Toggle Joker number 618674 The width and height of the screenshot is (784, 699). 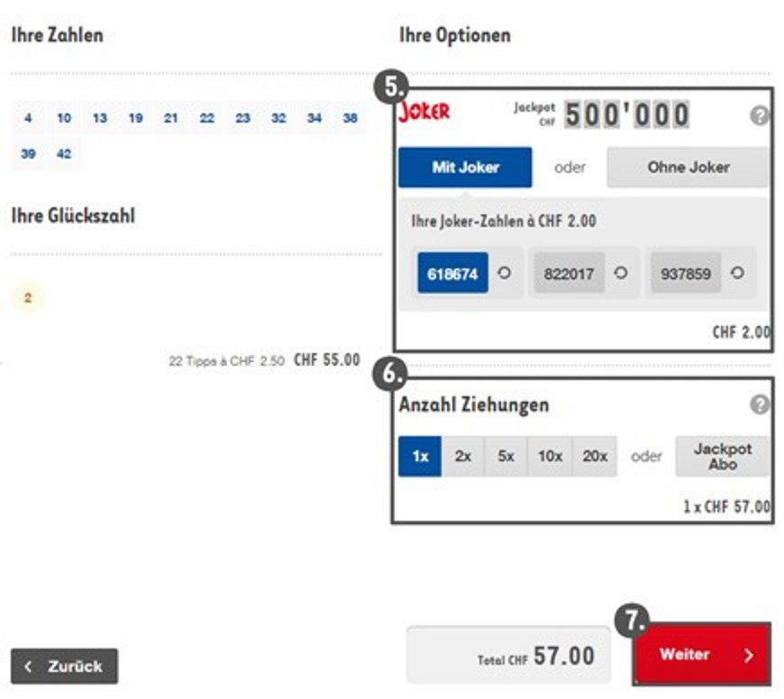452,273
